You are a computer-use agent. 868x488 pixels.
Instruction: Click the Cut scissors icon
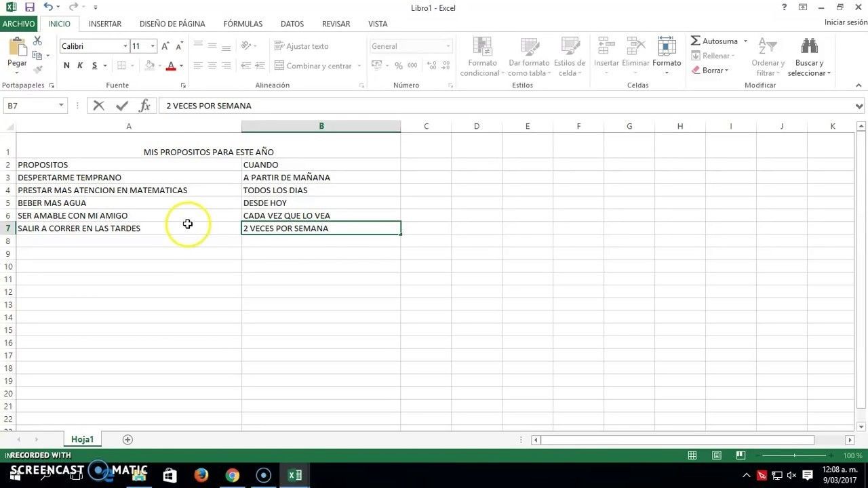pyautogui.click(x=37, y=41)
